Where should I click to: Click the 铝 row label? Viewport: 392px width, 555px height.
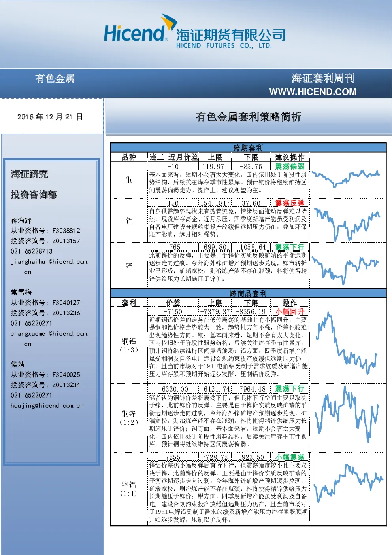(x=129, y=220)
